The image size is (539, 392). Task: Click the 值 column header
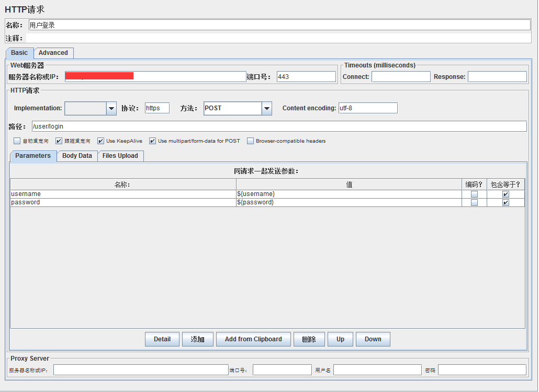tap(349, 185)
